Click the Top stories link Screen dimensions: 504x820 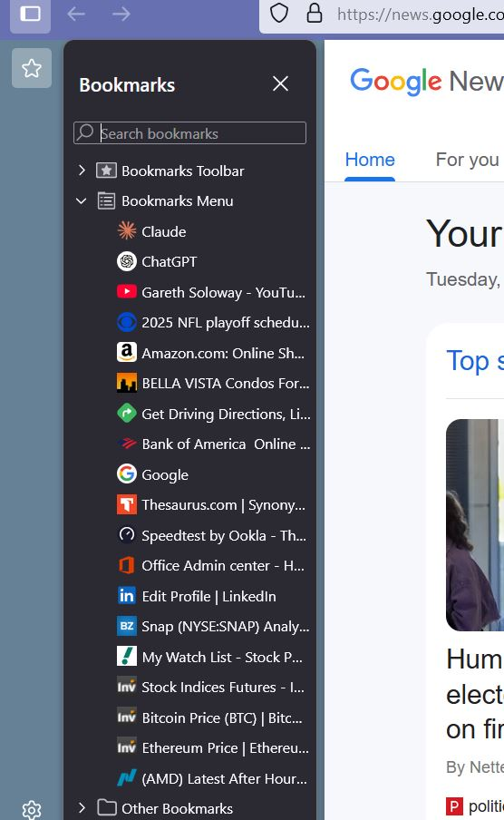pos(475,361)
